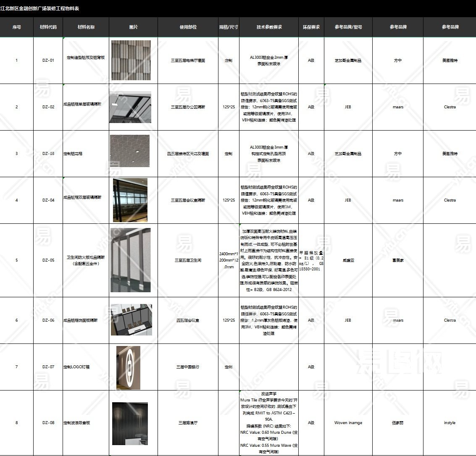Select the DZ-06 meeting room picture
The image size is (476, 456).
coord(131,320)
